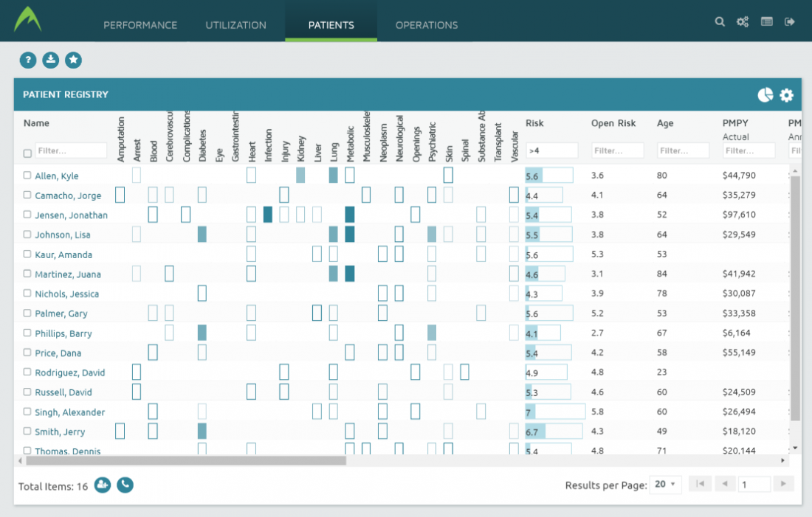The image size is (812, 517).
Task: Click the green logo in the header
Action: click(x=27, y=20)
